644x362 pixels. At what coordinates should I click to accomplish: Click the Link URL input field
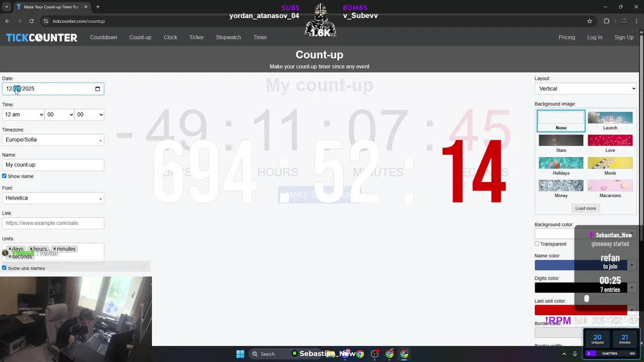[53, 223]
